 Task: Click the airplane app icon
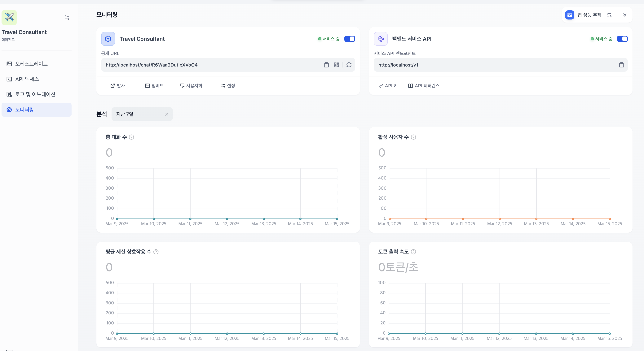click(9, 17)
